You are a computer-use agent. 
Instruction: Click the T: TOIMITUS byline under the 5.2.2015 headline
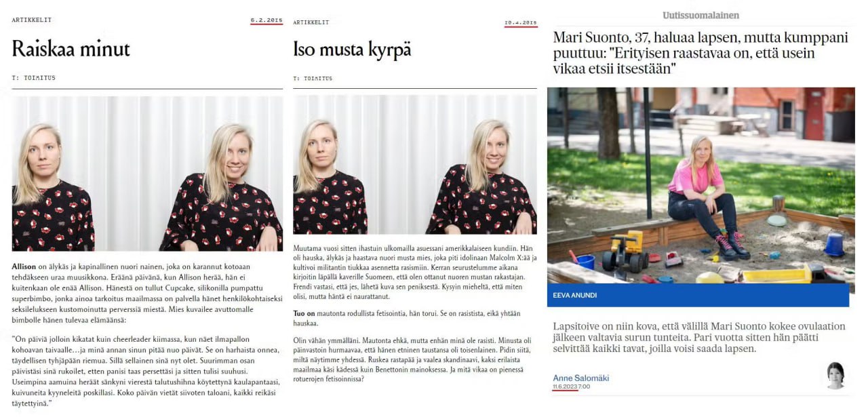(x=33, y=77)
